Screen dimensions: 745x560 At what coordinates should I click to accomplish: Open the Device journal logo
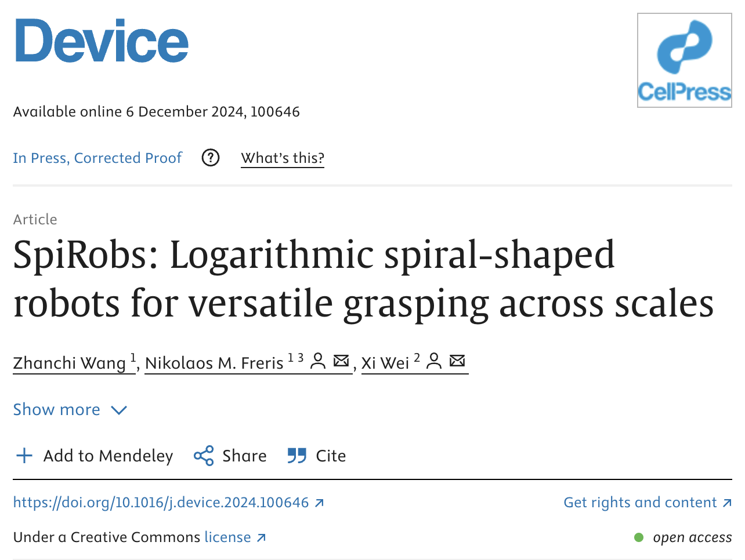pyautogui.click(x=102, y=41)
